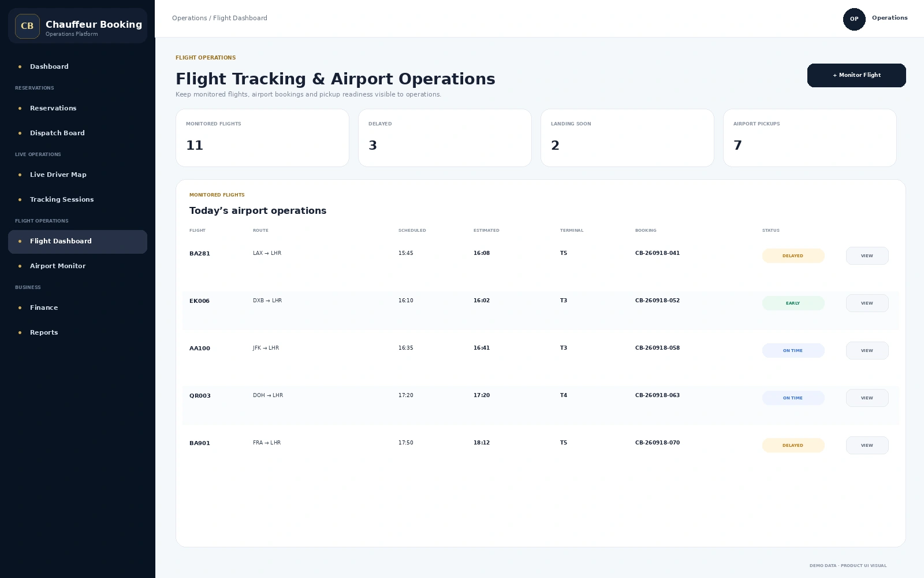View details for flight BA901
Viewport: 924px width, 578px height.
867,445
